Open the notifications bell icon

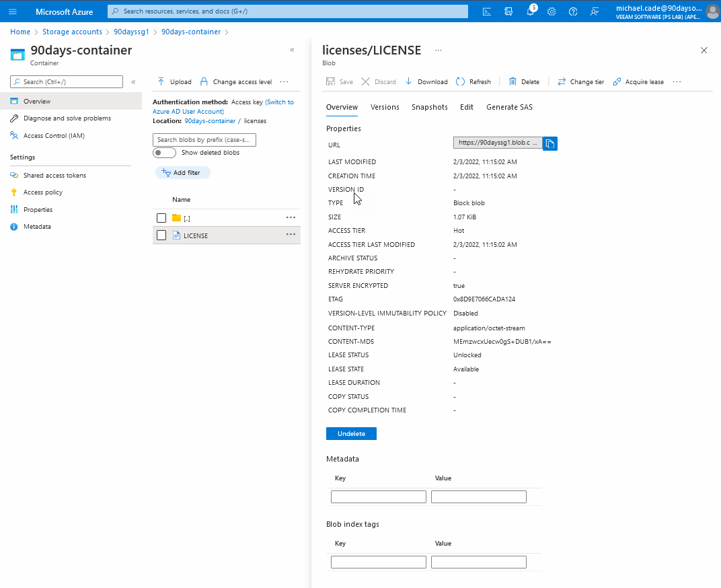530,11
